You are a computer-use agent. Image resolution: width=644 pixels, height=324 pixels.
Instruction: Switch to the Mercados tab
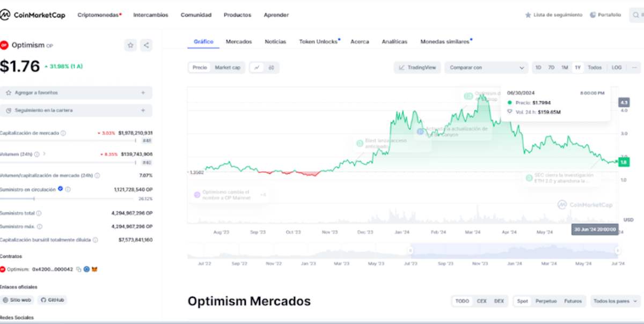click(238, 41)
